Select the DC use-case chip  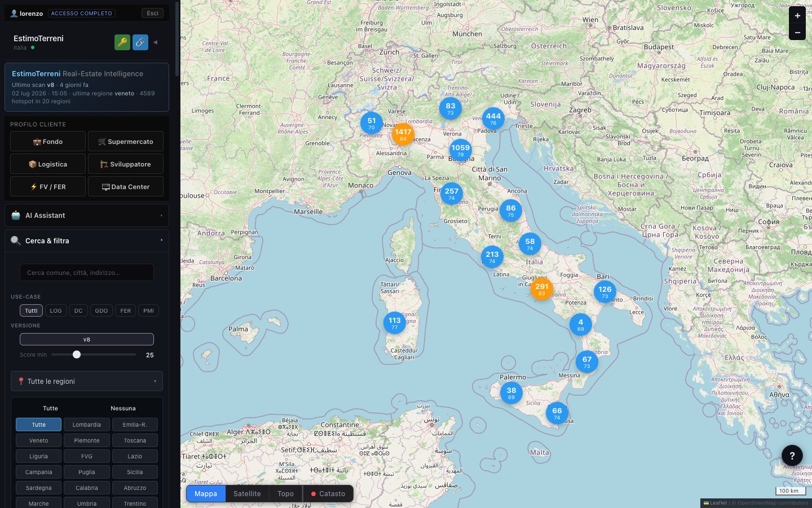[x=78, y=310]
